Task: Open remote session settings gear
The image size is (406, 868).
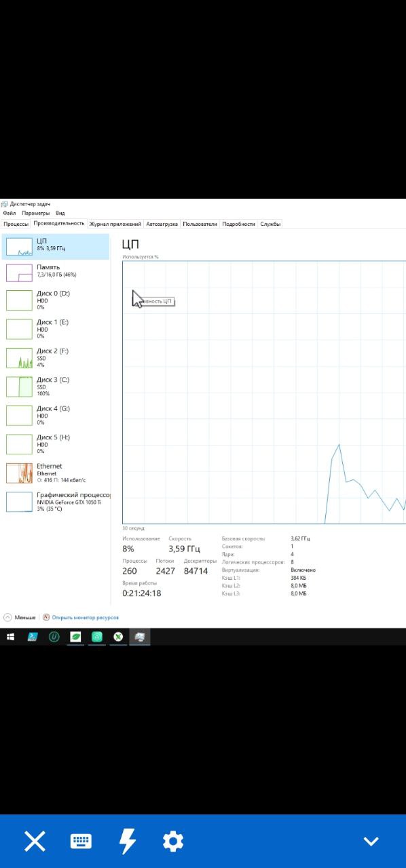Action: [x=173, y=842]
